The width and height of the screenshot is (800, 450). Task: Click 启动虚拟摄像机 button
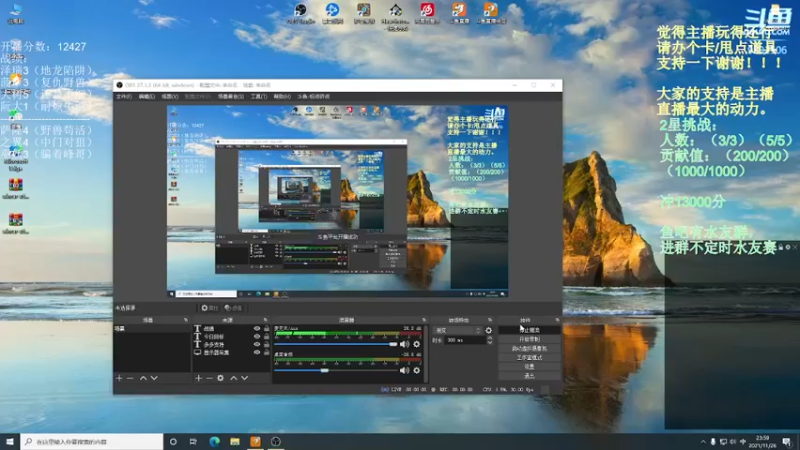(x=529, y=348)
